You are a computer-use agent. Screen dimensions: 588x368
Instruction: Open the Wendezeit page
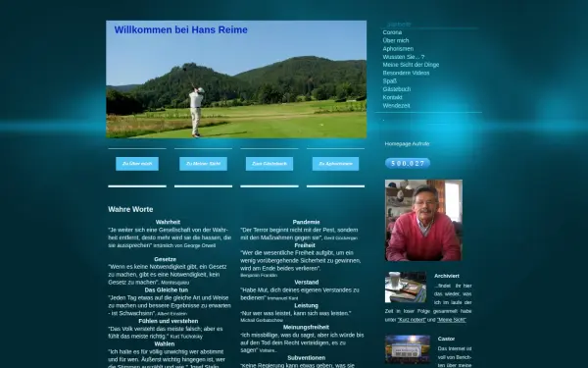click(x=396, y=106)
